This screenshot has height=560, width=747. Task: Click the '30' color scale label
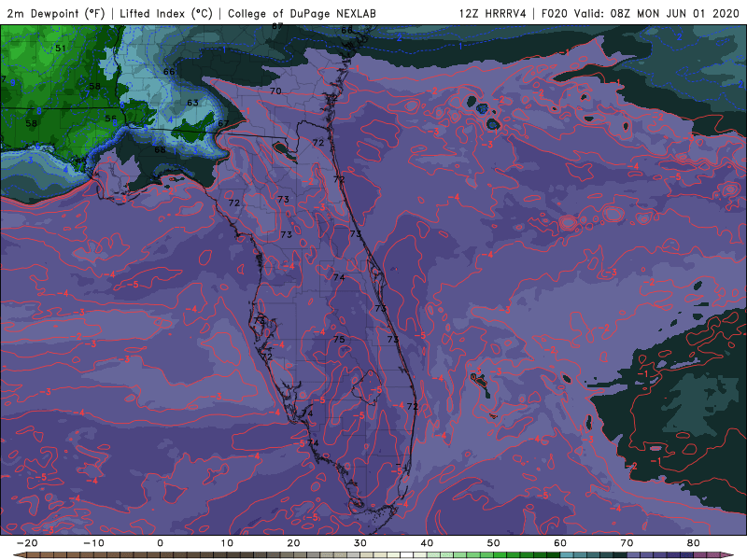360,543
